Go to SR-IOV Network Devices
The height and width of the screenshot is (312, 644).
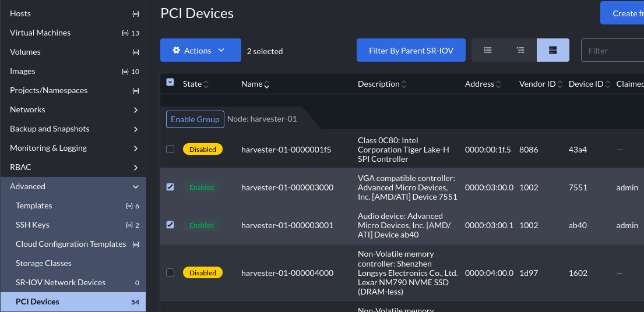[x=61, y=283]
